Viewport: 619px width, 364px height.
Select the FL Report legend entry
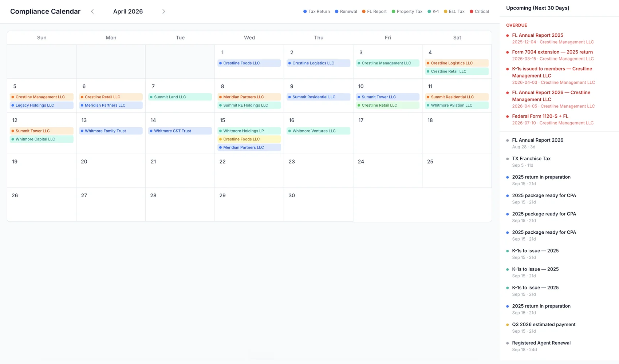coord(374,12)
